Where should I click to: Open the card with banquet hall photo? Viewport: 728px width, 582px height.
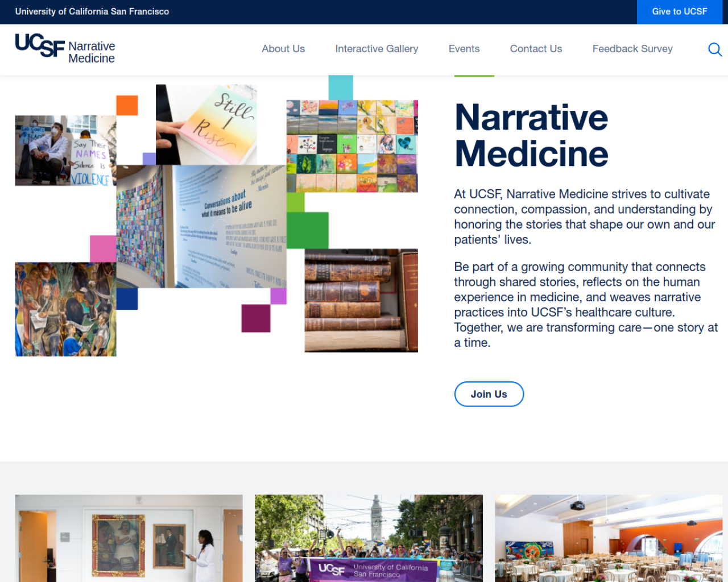[x=609, y=538]
